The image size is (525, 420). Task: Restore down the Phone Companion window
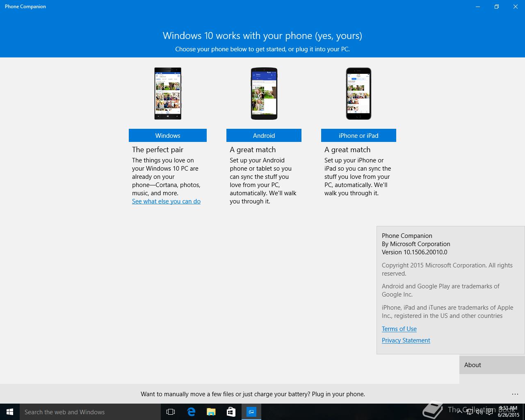tap(497, 7)
